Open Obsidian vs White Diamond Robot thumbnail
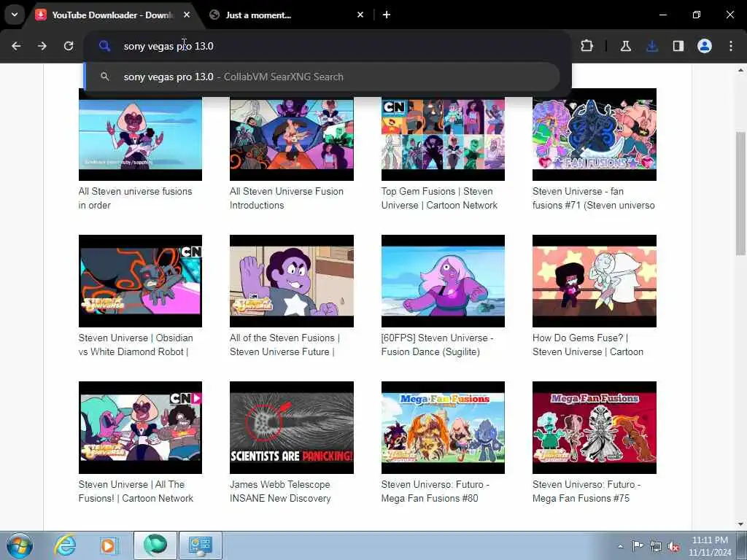 pos(140,281)
